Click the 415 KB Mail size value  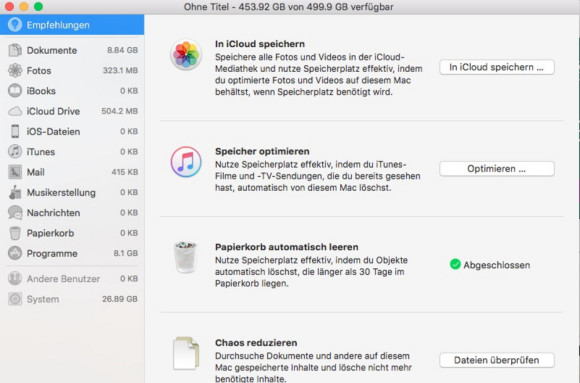point(125,172)
